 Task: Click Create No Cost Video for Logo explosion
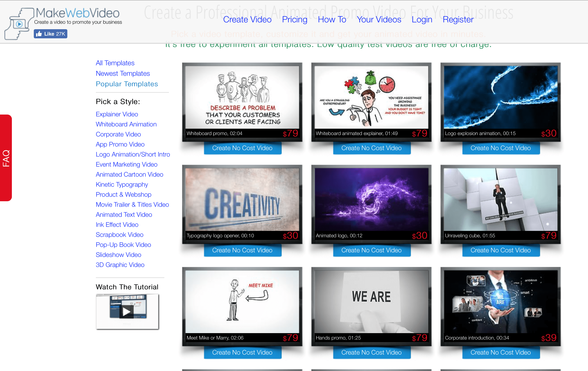(x=500, y=148)
